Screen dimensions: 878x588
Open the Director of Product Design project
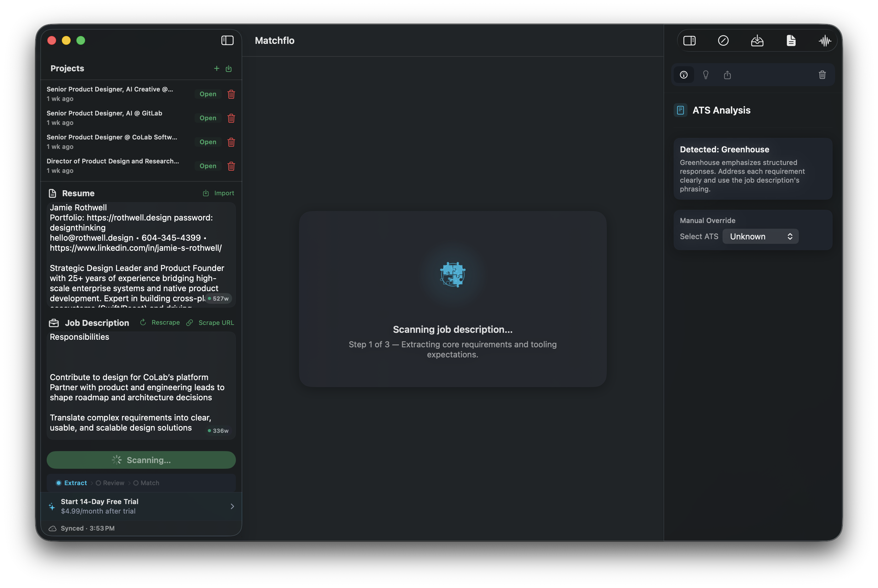208,166
